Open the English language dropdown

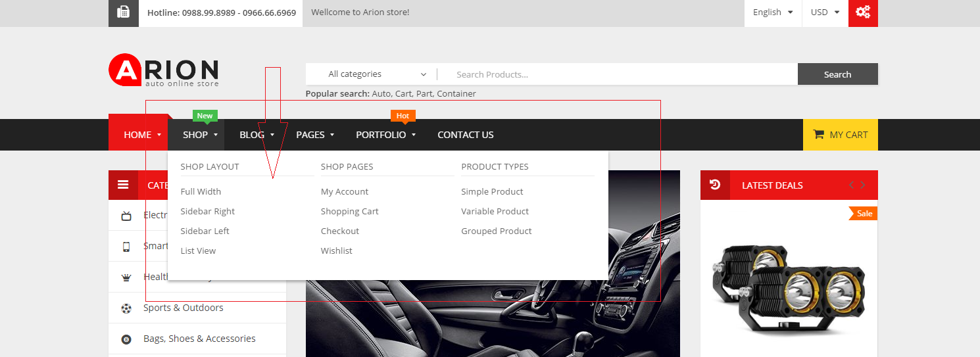pos(773,12)
